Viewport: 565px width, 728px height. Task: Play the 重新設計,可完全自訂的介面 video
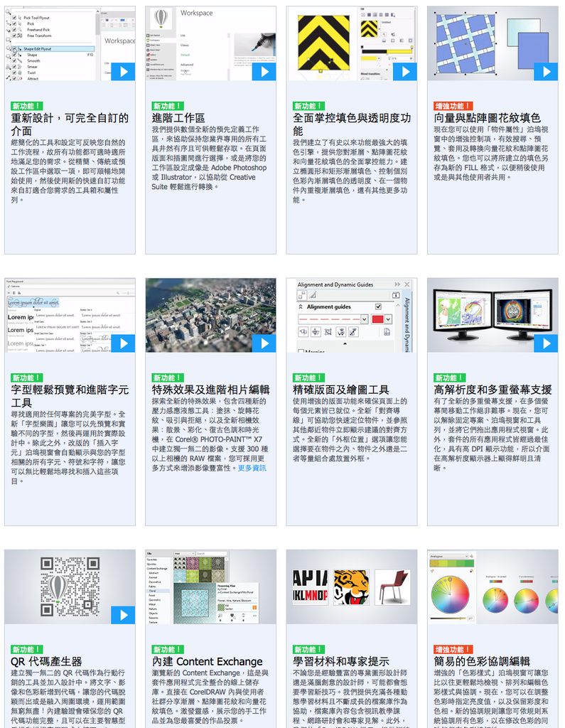[x=123, y=72]
